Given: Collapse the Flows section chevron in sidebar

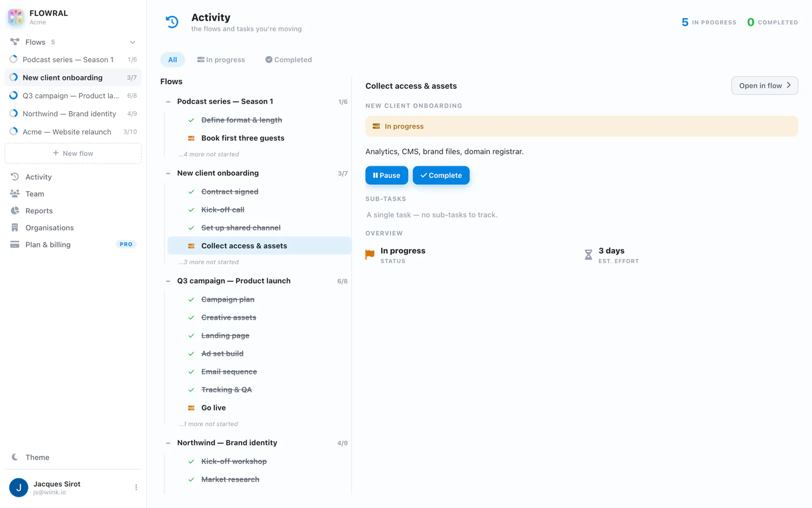Looking at the screenshot, I should [132, 42].
